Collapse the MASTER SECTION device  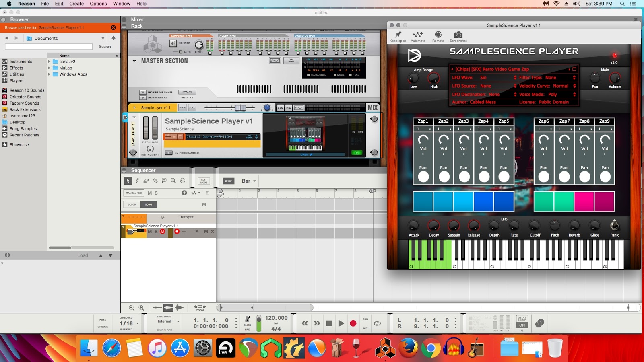134,61
